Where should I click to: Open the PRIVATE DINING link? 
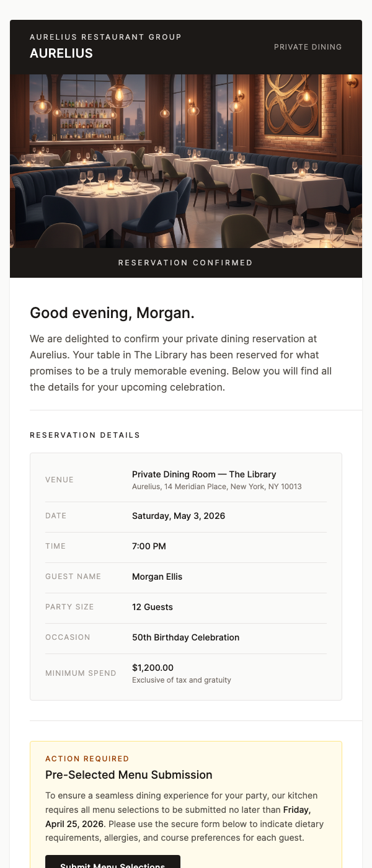tap(308, 47)
